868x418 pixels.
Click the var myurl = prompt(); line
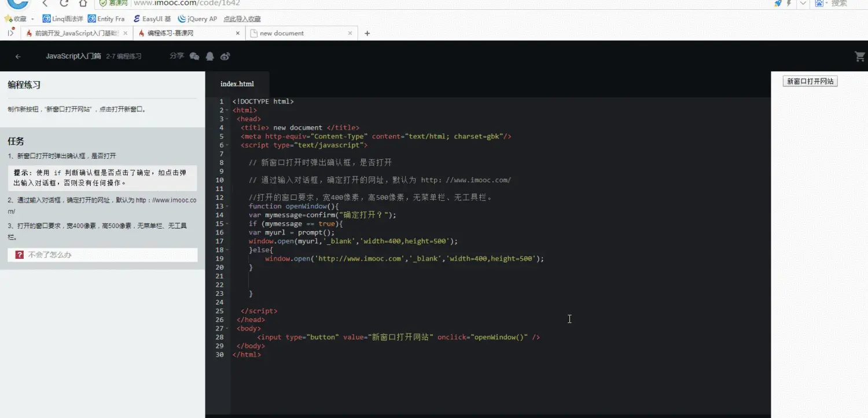pyautogui.click(x=292, y=233)
